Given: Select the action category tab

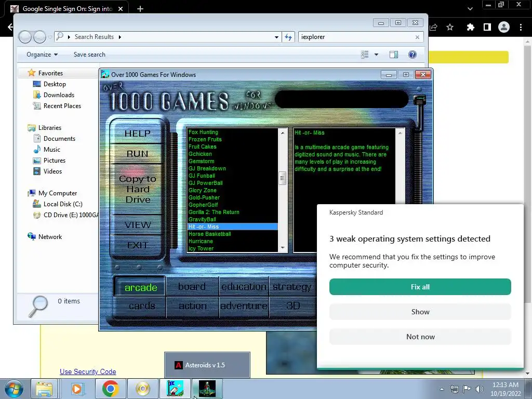Looking at the screenshot, I should [x=192, y=305].
